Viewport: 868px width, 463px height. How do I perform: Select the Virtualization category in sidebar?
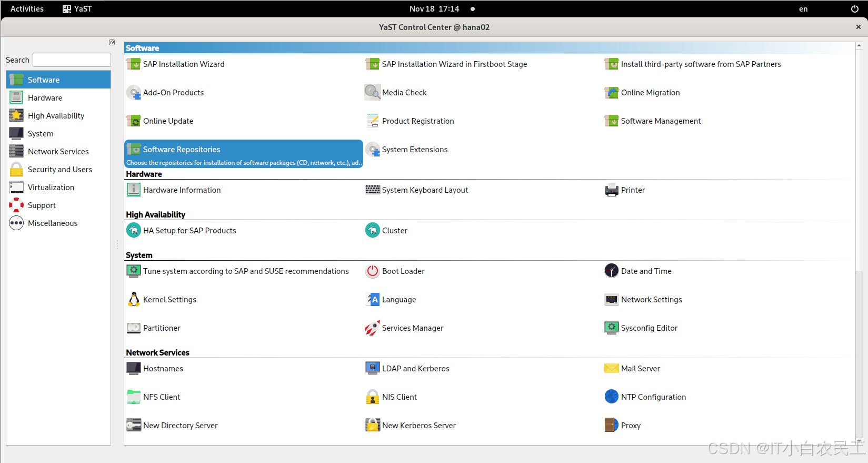tap(58, 188)
